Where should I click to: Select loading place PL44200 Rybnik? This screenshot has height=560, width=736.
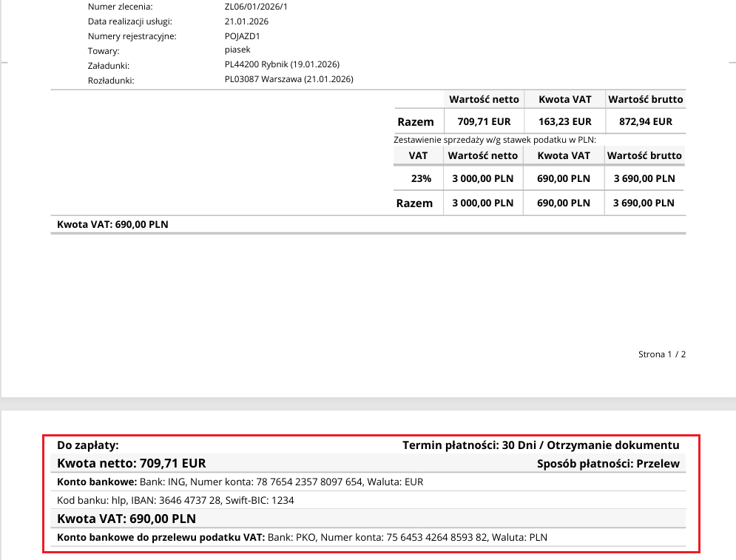click(256, 64)
